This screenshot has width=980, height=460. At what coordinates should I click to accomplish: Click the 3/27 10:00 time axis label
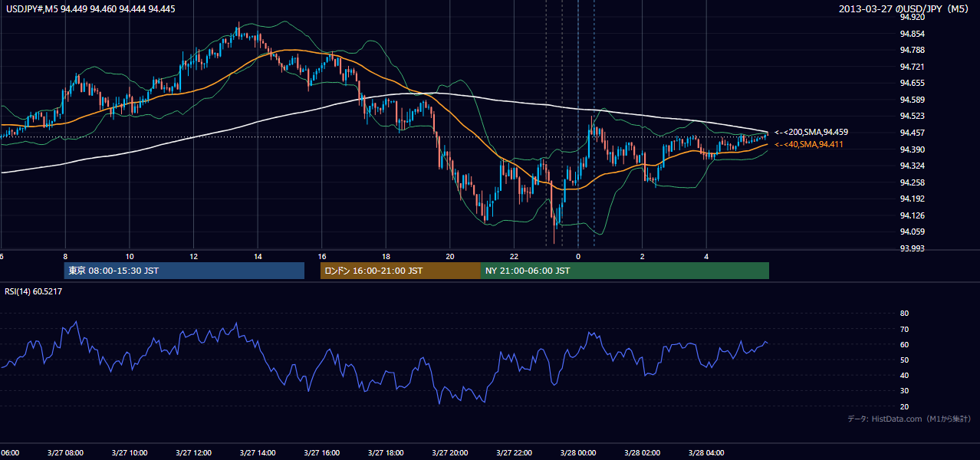pos(130,452)
